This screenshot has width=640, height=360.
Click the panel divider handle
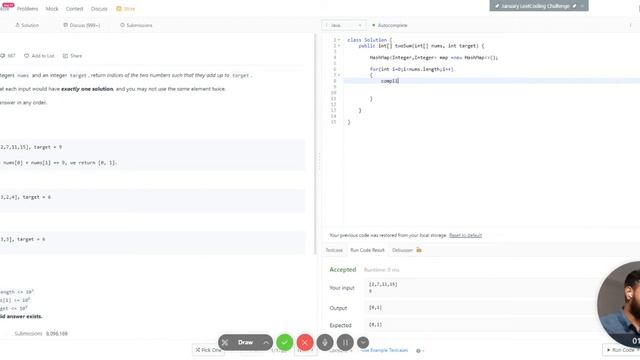[x=318, y=161]
